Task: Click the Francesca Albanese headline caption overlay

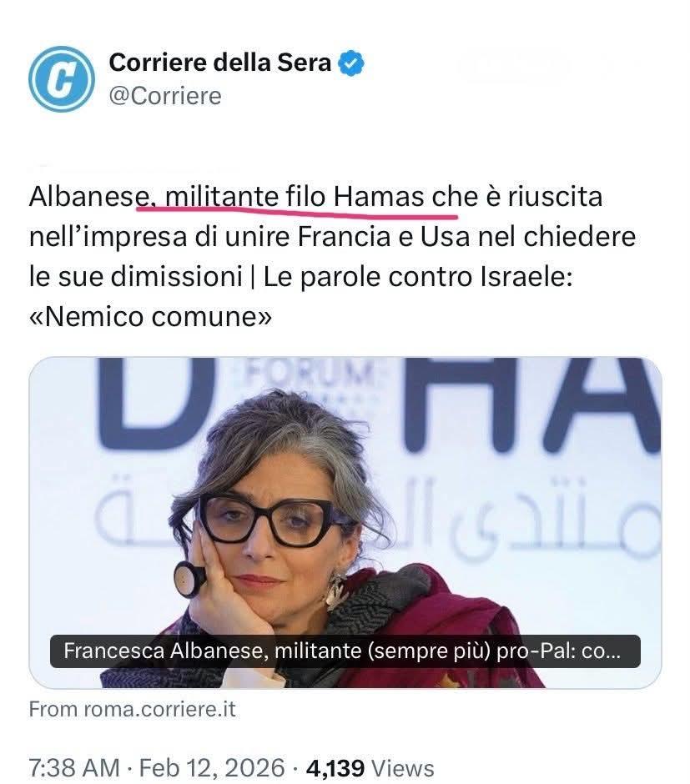Action: 345,651
